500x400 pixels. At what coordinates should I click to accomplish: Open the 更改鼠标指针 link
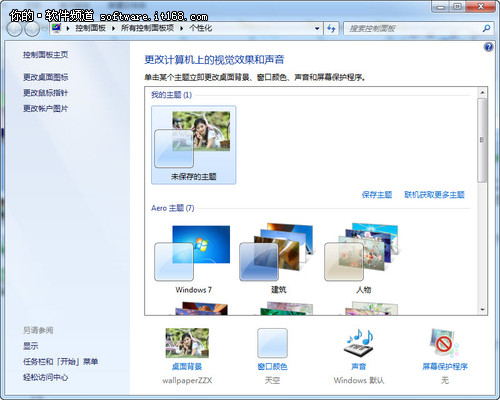(x=46, y=93)
